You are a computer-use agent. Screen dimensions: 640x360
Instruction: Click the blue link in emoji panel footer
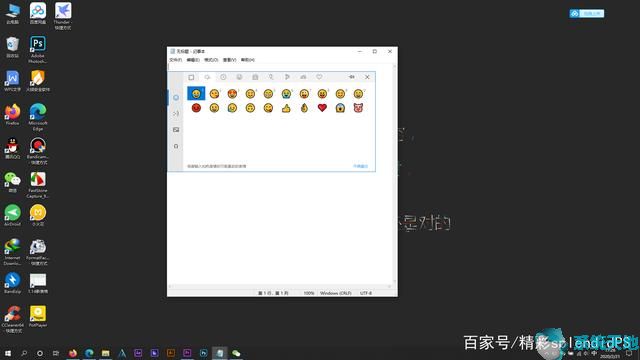pyautogui.click(x=360, y=166)
